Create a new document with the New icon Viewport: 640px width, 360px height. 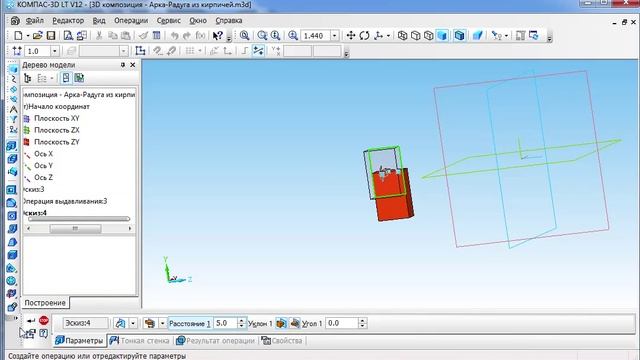point(18,36)
